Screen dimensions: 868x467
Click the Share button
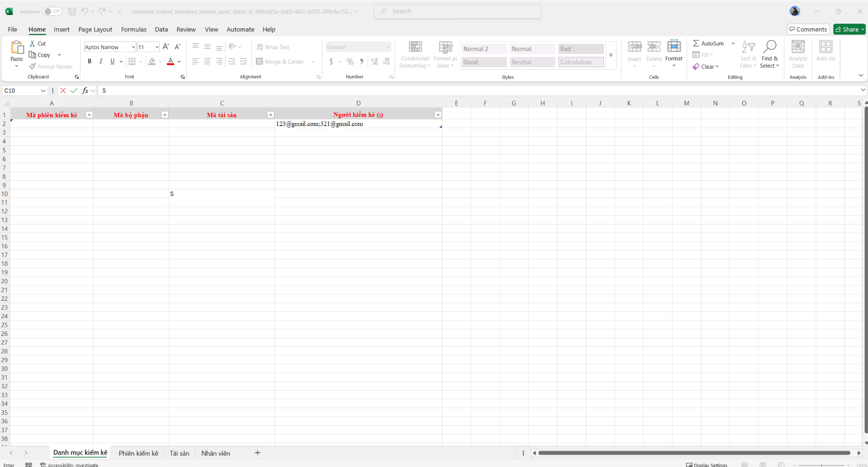coord(849,30)
